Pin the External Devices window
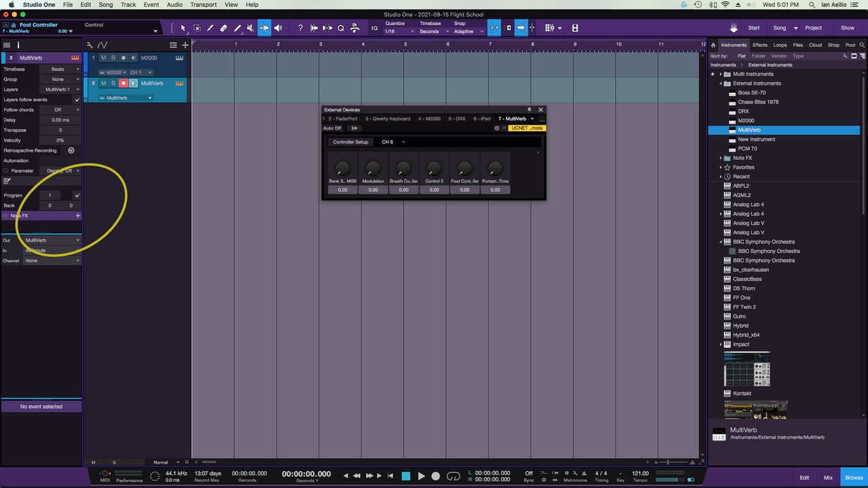The width and height of the screenshot is (868, 488). click(x=530, y=109)
